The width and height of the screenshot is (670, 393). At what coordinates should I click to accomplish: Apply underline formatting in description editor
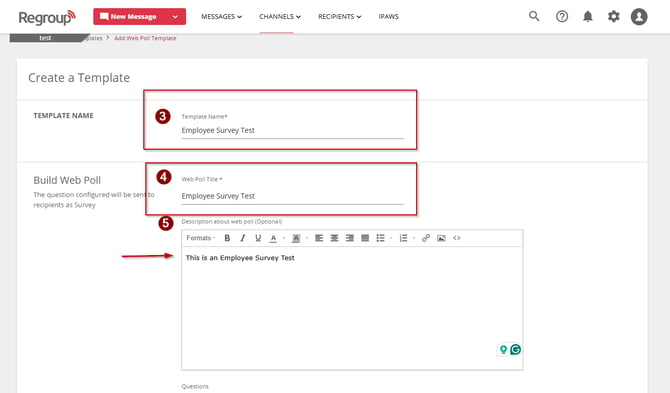point(258,238)
